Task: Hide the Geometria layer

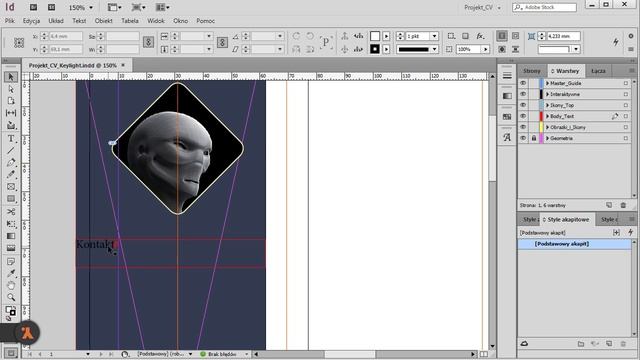Action: (x=523, y=138)
